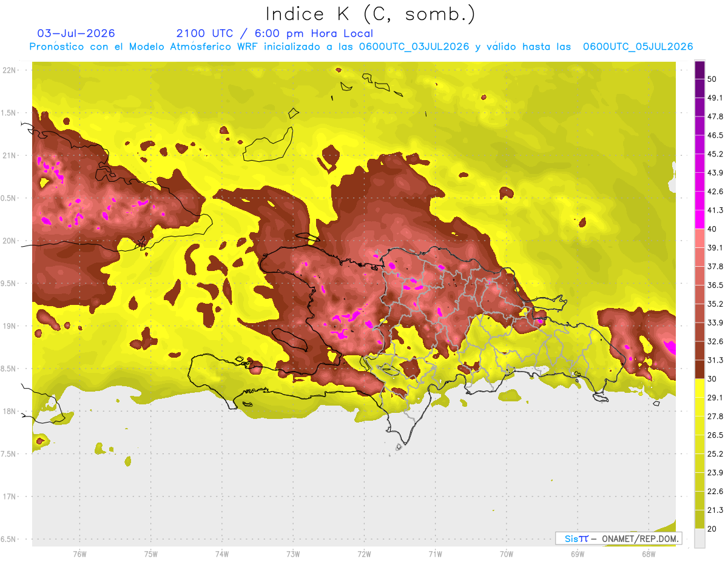Click the "Indice K (C, somb.)" map title
The height and width of the screenshot is (562, 728).
click(x=370, y=14)
